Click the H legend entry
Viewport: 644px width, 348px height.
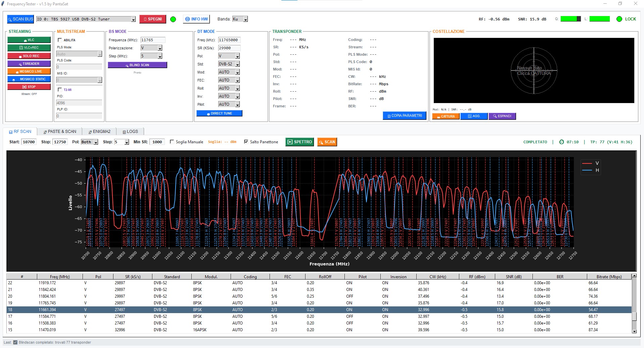point(591,170)
